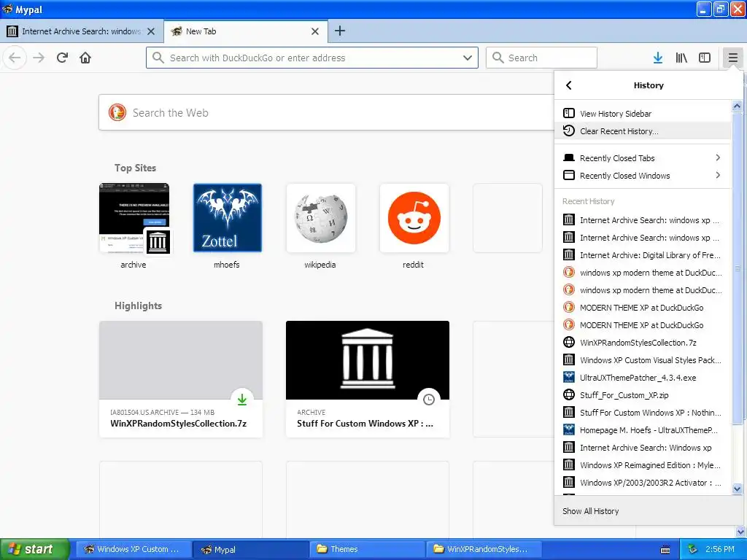Click the DuckDuckGo logo in Search the Web

click(x=117, y=113)
